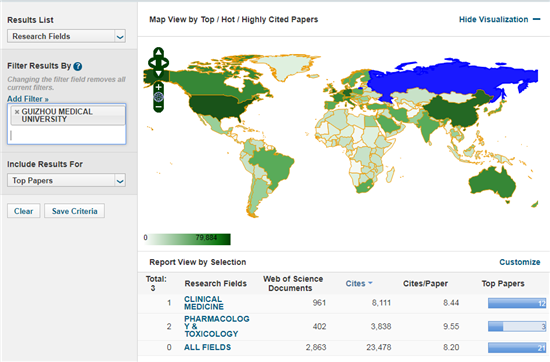Click the 8.20 cites per paper cell
The image size is (550, 362).
point(451,347)
